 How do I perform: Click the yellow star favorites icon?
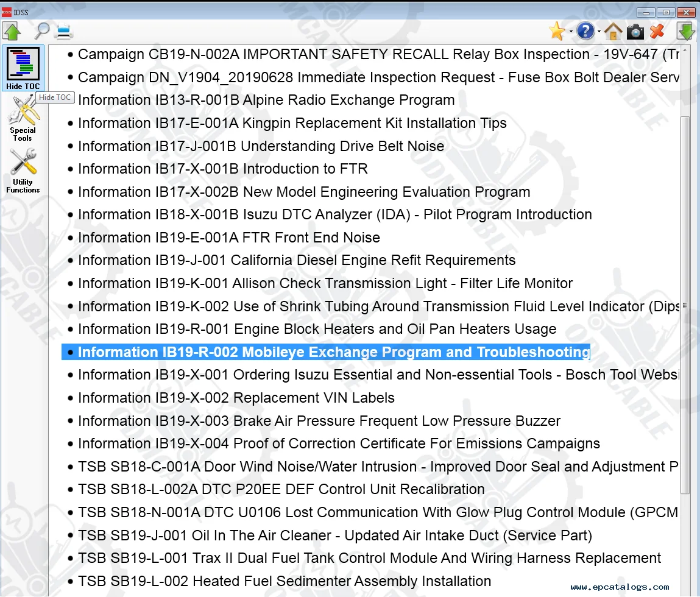point(556,31)
